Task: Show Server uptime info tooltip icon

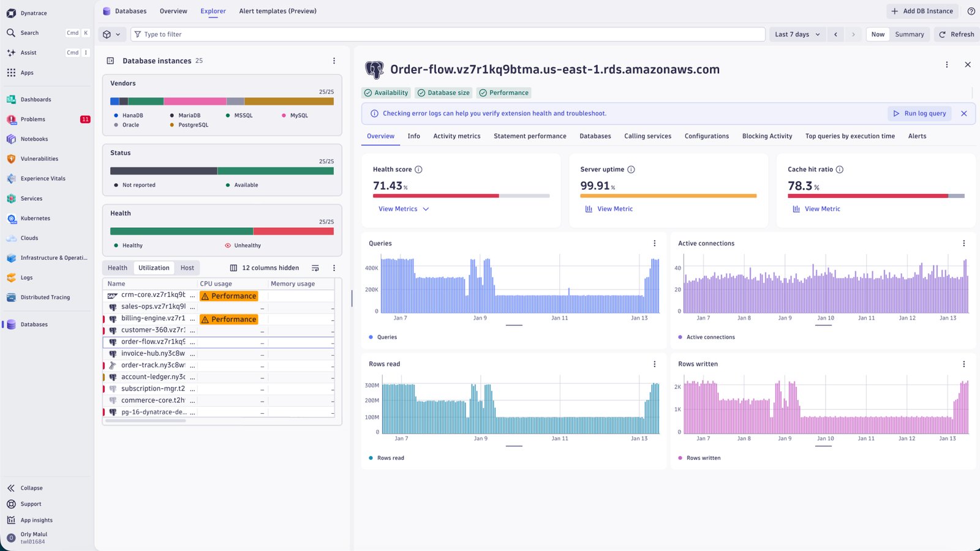Action: [x=631, y=170]
